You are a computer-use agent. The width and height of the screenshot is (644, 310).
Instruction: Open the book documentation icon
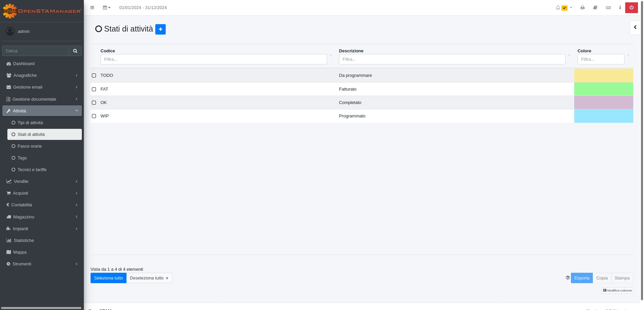click(595, 8)
